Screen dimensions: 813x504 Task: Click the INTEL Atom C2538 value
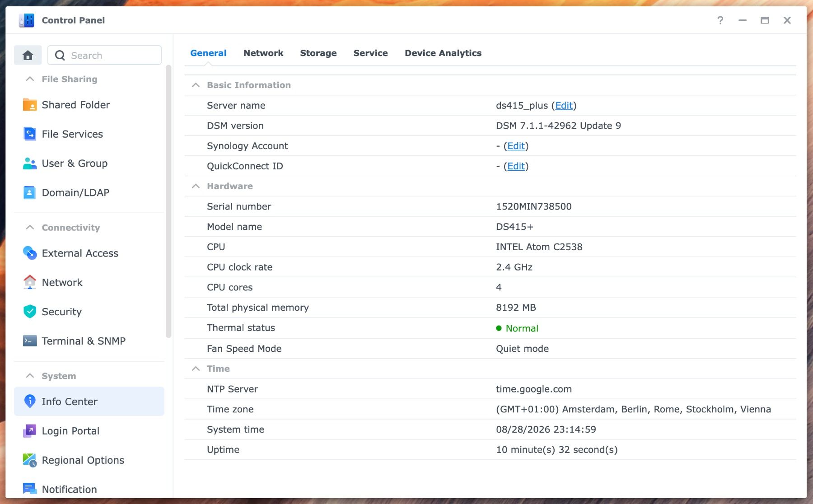tap(539, 247)
